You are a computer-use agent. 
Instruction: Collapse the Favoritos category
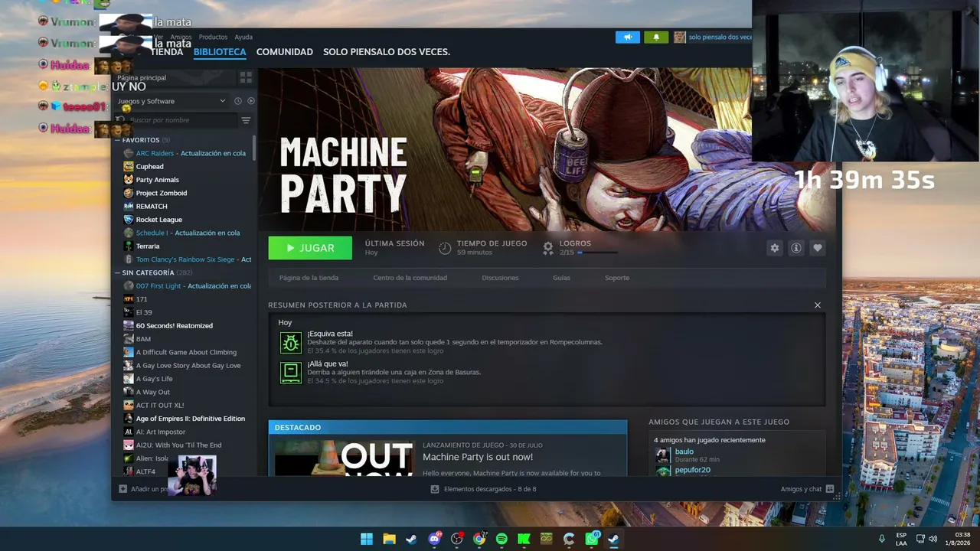[x=117, y=140]
